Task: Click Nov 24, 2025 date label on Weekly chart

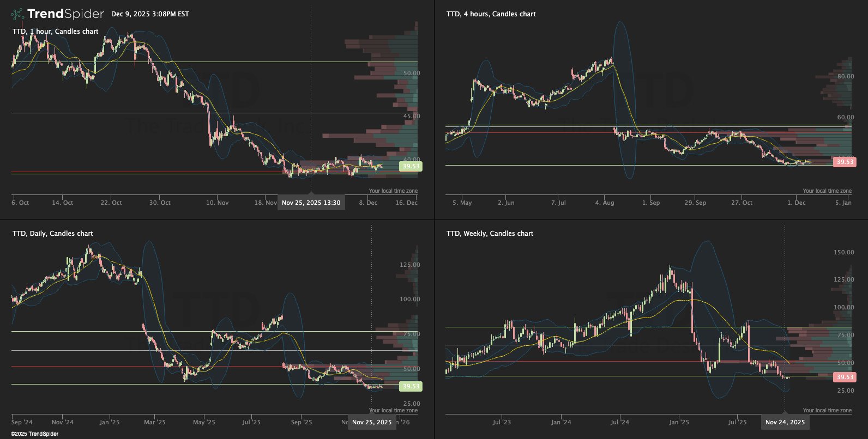Action: pyautogui.click(x=785, y=422)
